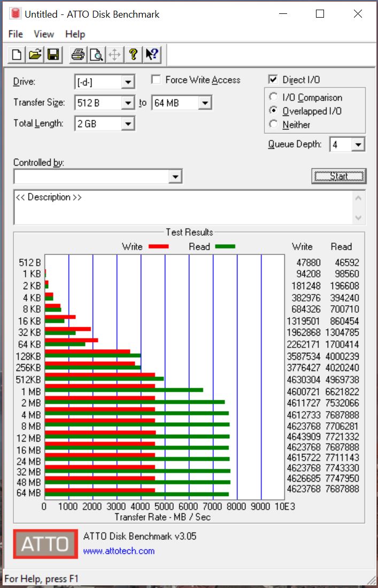Activate the context help arrow icon

(x=151, y=54)
